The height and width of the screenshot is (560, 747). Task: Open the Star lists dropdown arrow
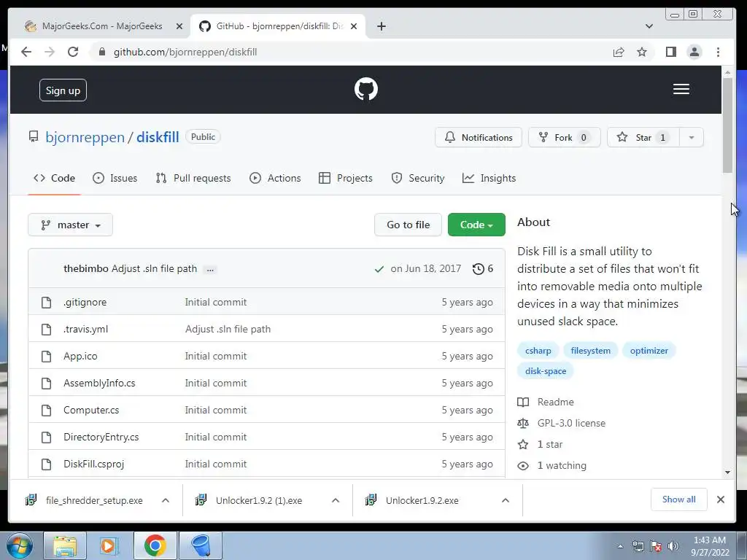[691, 138]
